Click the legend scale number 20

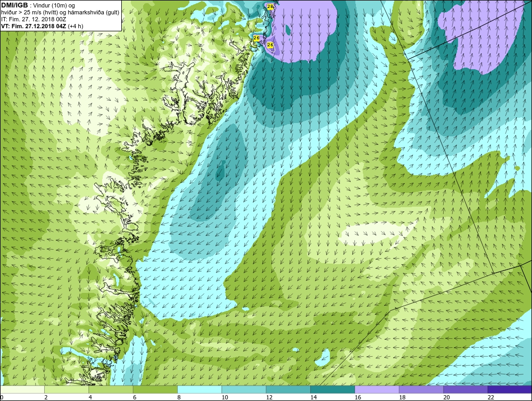446,397
